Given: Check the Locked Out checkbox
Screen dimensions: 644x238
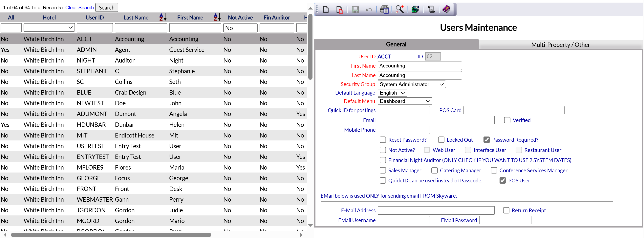Looking at the screenshot, I should [x=441, y=140].
